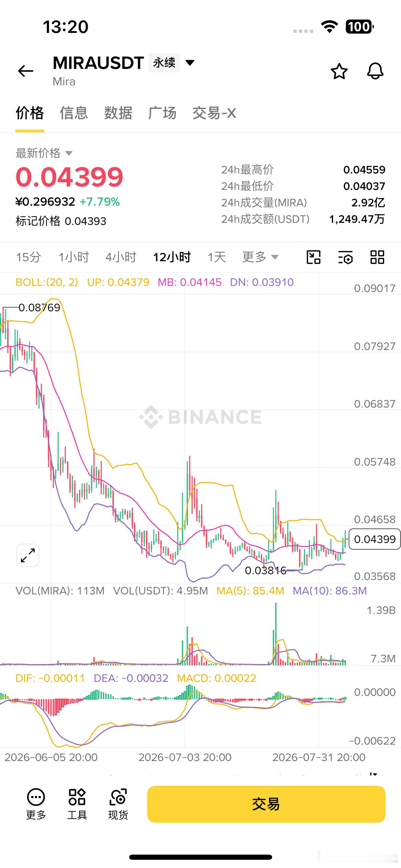This screenshot has height=868, width=401.
Task: Tap the VOL(USDT): 4.95M label
Action: (x=161, y=591)
